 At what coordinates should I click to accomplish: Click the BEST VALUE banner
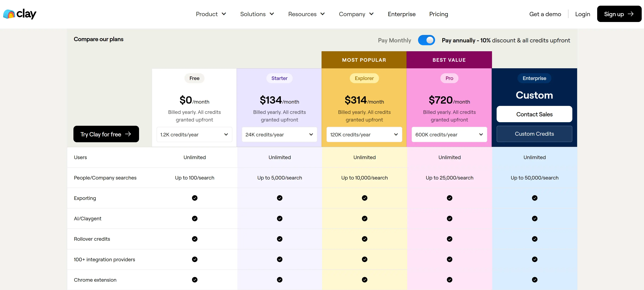click(449, 60)
